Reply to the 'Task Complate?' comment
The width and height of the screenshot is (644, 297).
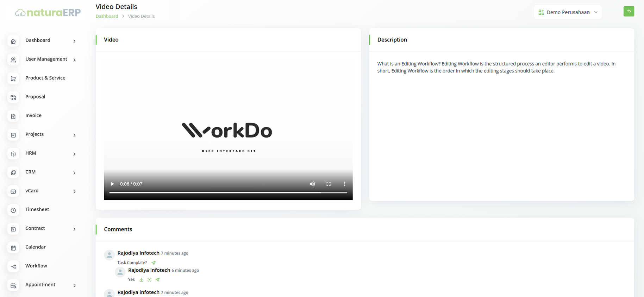[x=154, y=263]
